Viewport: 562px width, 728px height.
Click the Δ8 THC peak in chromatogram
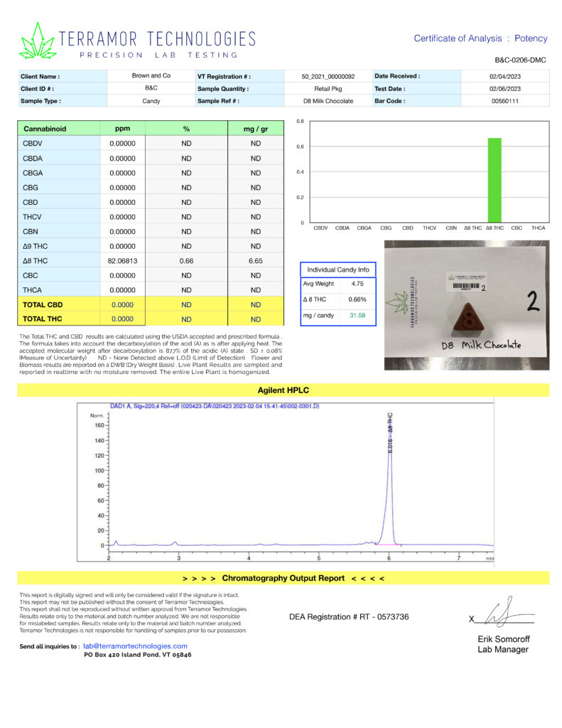390,478
